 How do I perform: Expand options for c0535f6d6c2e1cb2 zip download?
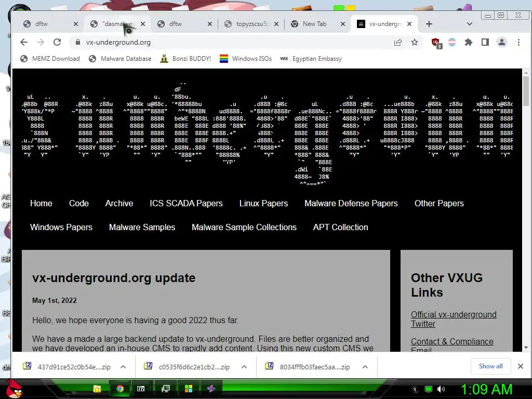[x=244, y=367]
